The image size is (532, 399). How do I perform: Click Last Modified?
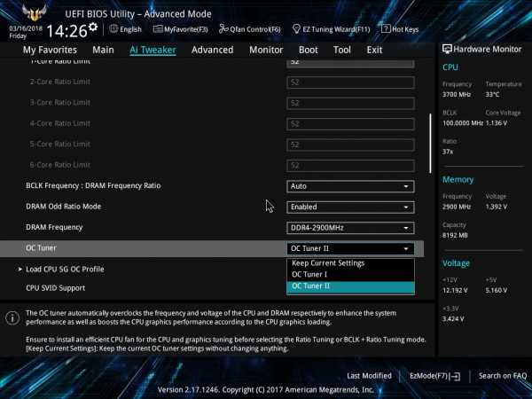coord(369,376)
